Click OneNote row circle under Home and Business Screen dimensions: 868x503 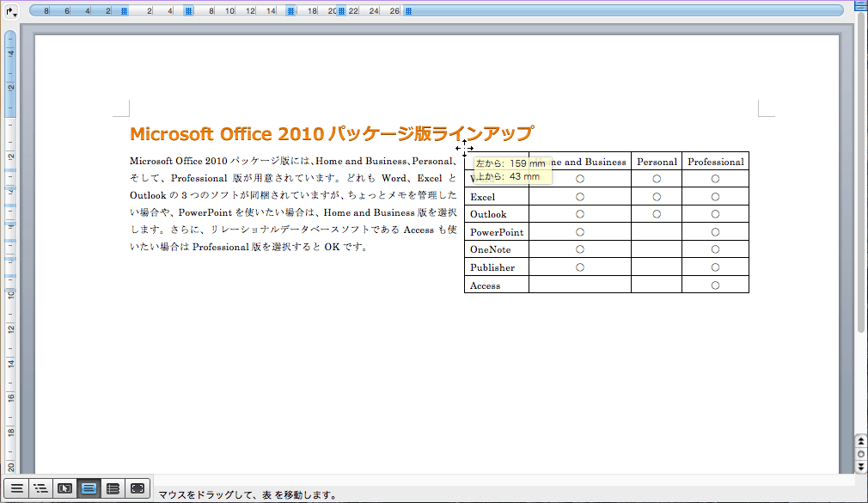point(580,249)
